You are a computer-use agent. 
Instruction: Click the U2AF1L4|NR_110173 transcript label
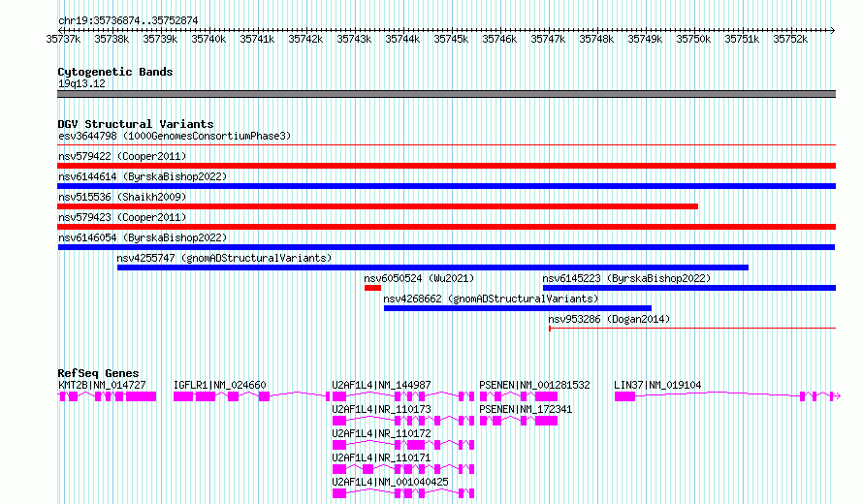click(381, 409)
